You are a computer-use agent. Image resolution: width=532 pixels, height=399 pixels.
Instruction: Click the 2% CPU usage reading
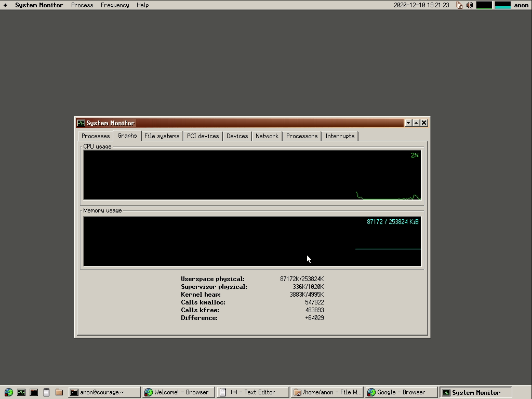pyautogui.click(x=415, y=155)
